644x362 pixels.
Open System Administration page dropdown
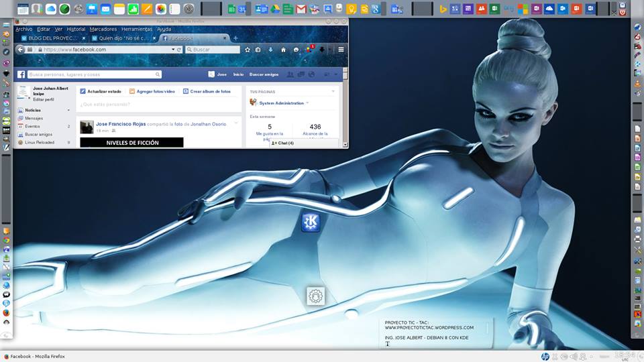[x=307, y=103]
